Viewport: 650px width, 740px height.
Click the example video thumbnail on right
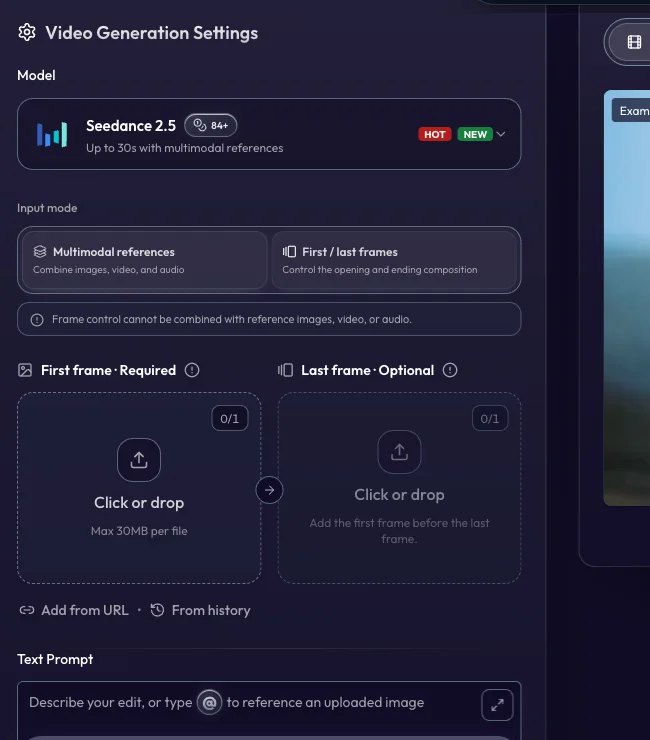click(627, 298)
